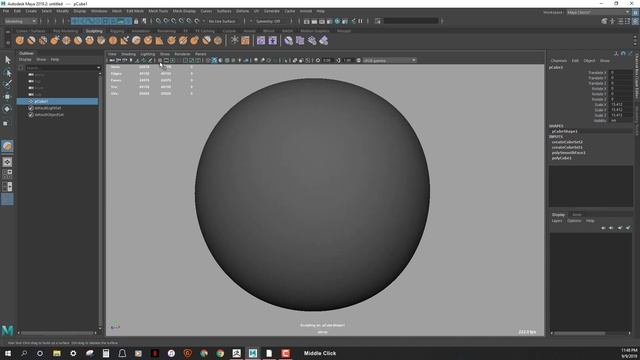Select createColorSet2 under INPUTS
Image resolution: width=640 pixels, height=360 pixels.
567,142
